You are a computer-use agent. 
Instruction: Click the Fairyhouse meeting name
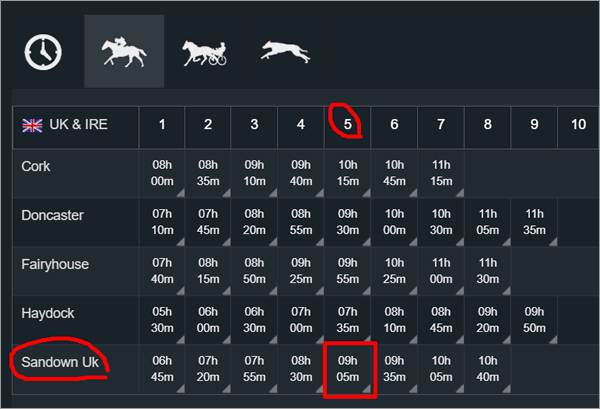click(x=54, y=263)
